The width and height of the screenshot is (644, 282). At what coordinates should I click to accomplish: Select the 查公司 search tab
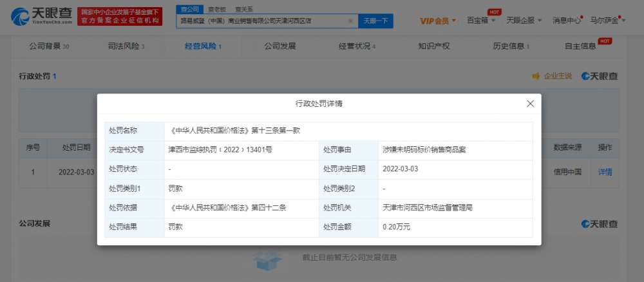click(190, 9)
